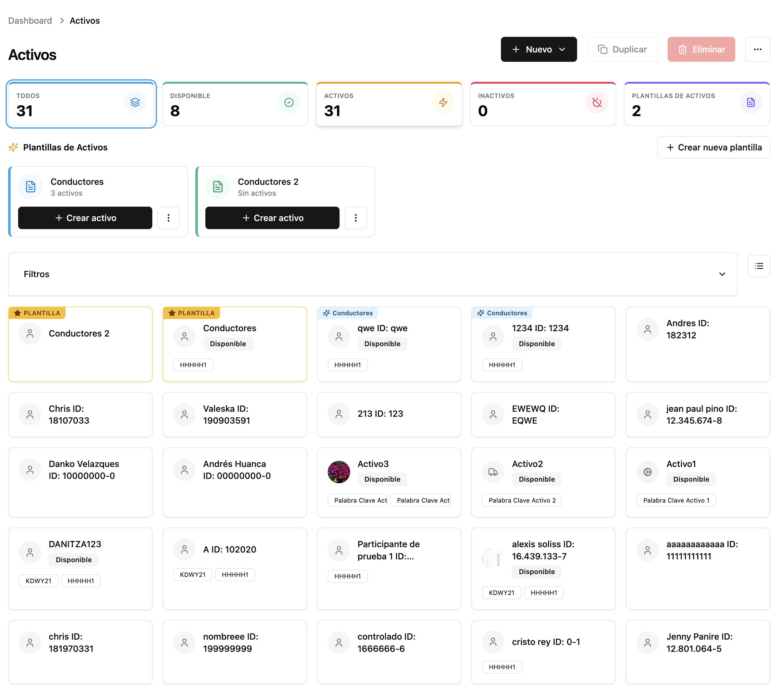The image size is (784, 693).
Task: Open options menu for Conductores 2 template
Action: pyautogui.click(x=355, y=218)
